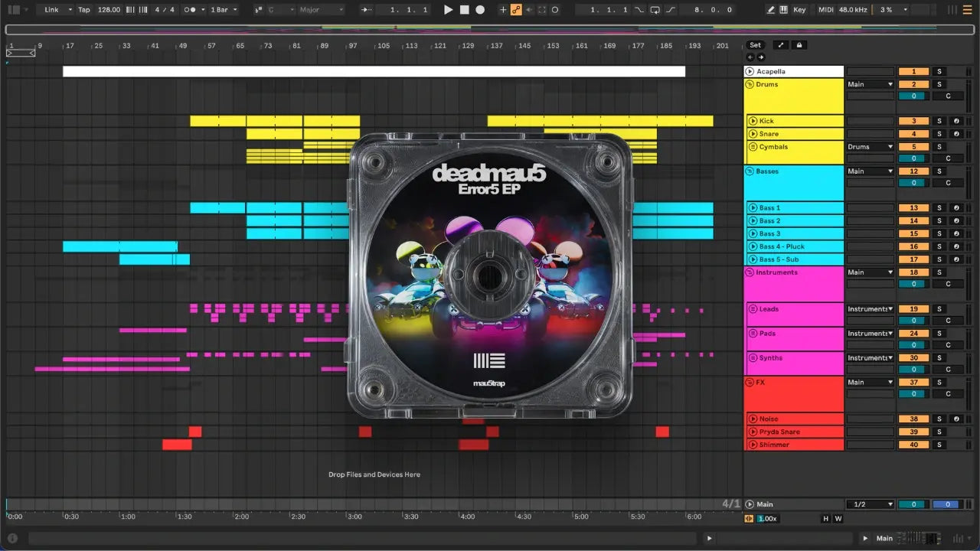The width and height of the screenshot is (980, 551).
Task: Click the Capture MIDI bracket icon
Action: coord(542,10)
